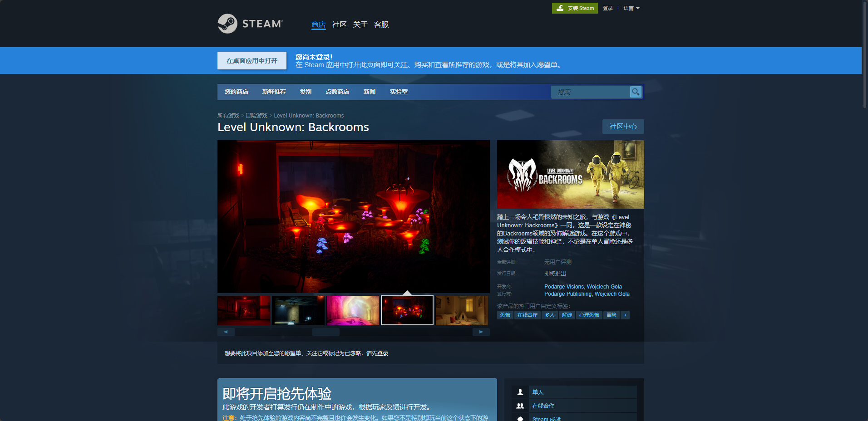Open developer Wojciech Gola link
Image resolution: width=868 pixels, height=421 pixels.
pos(604,287)
